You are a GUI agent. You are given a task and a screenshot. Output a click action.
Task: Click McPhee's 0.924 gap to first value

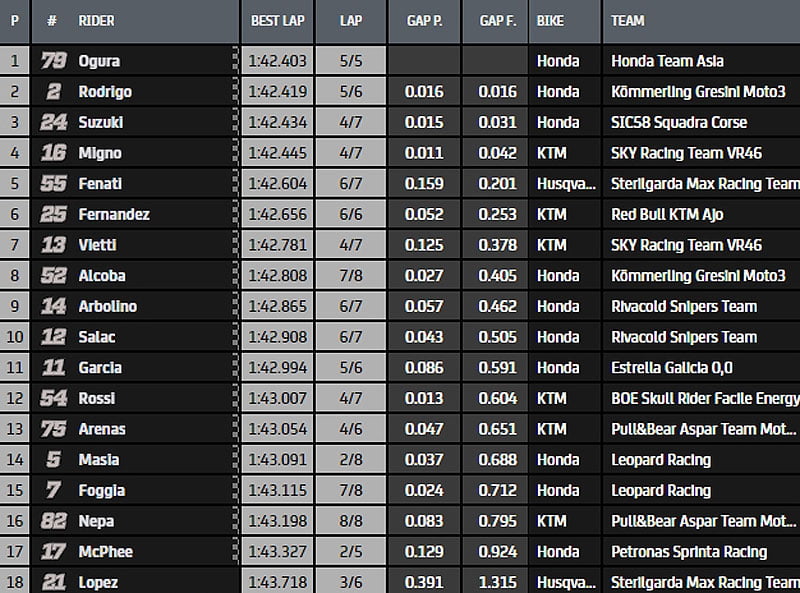pyautogui.click(x=496, y=552)
